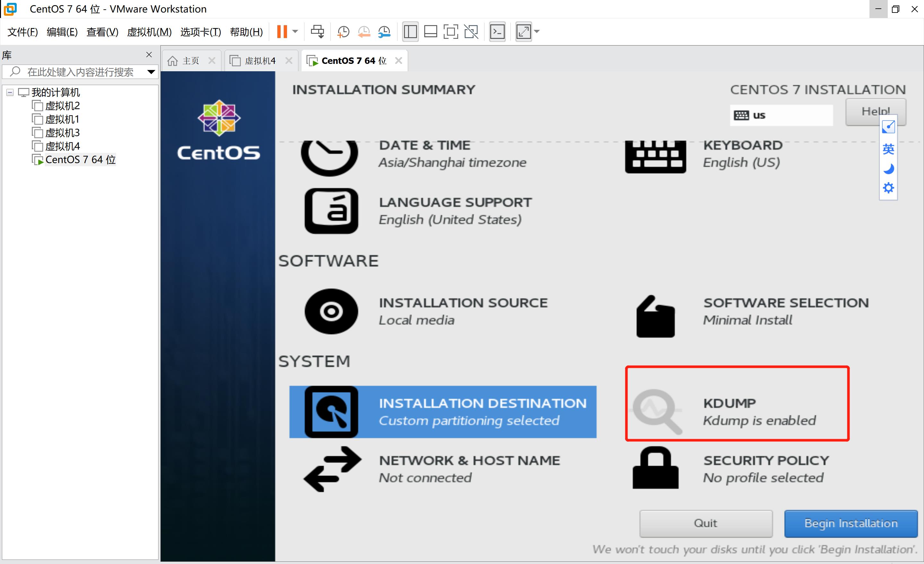Close the 虚拟机4 tab

289,60
